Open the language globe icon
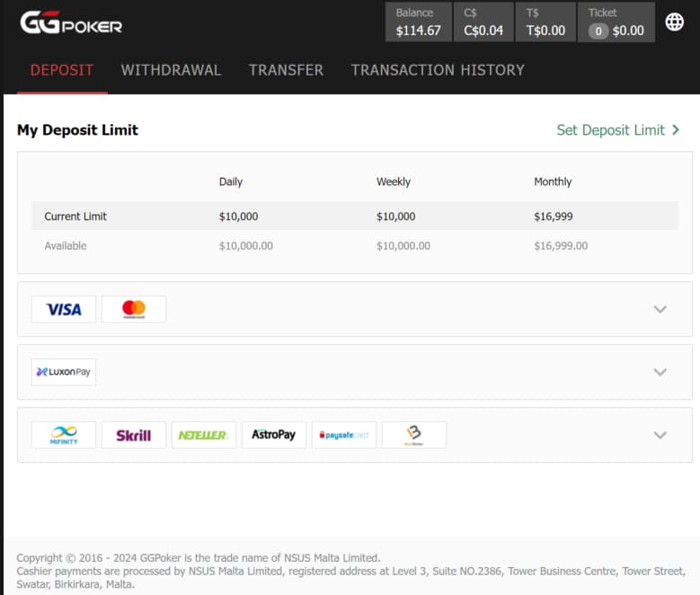The width and height of the screenshot is (700, 595). coord(674,22)
